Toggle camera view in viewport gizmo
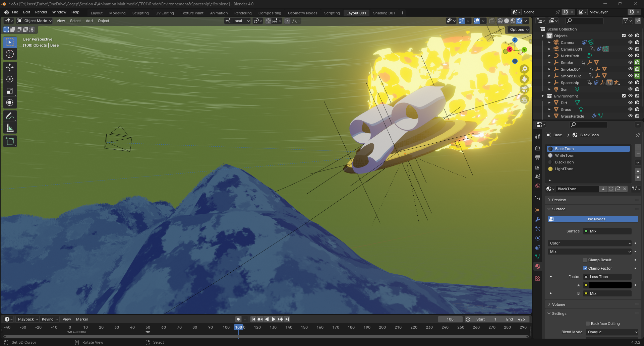The image size is (644, 346). [524, 89]
